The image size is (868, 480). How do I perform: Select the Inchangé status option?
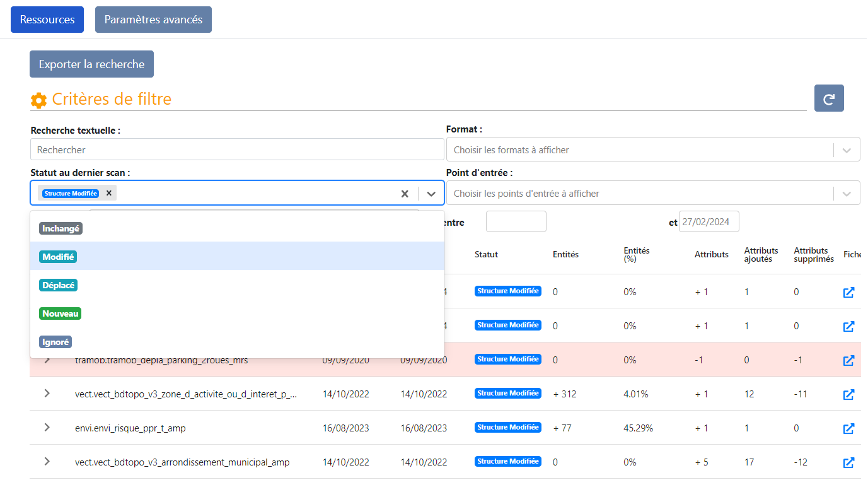pyautogui.click(x=237, y=228)
